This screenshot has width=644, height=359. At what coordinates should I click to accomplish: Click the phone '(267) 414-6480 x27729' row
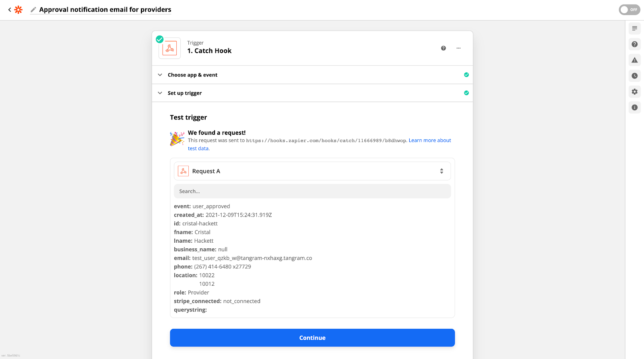pyautogui.click(x=213, y=267)
